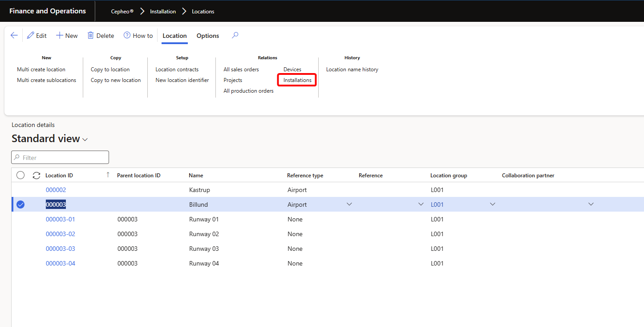
Task: Click the Location ID sort arrow
Action: [108, 175]
